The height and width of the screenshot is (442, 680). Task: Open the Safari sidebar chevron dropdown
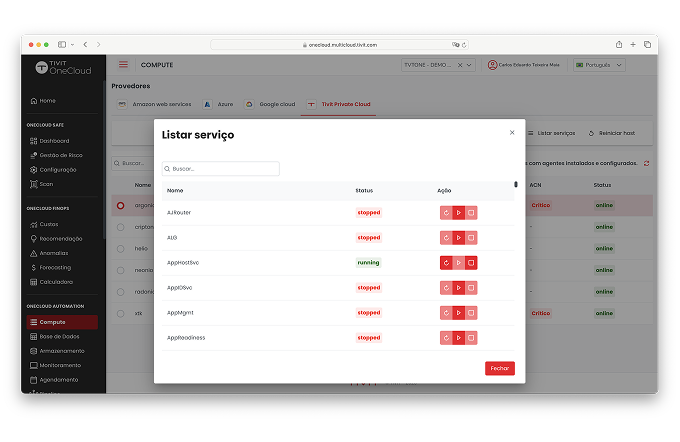[x=72, y=44]
